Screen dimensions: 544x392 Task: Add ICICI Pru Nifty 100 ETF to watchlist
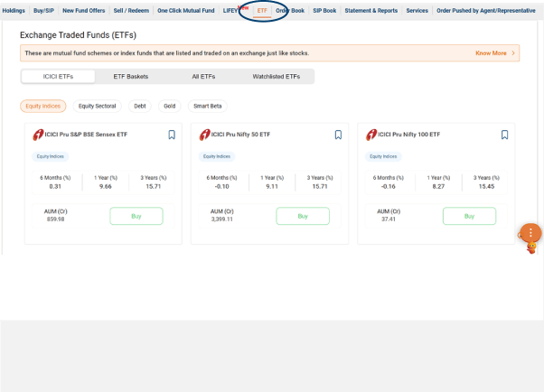tap(504, 135)
